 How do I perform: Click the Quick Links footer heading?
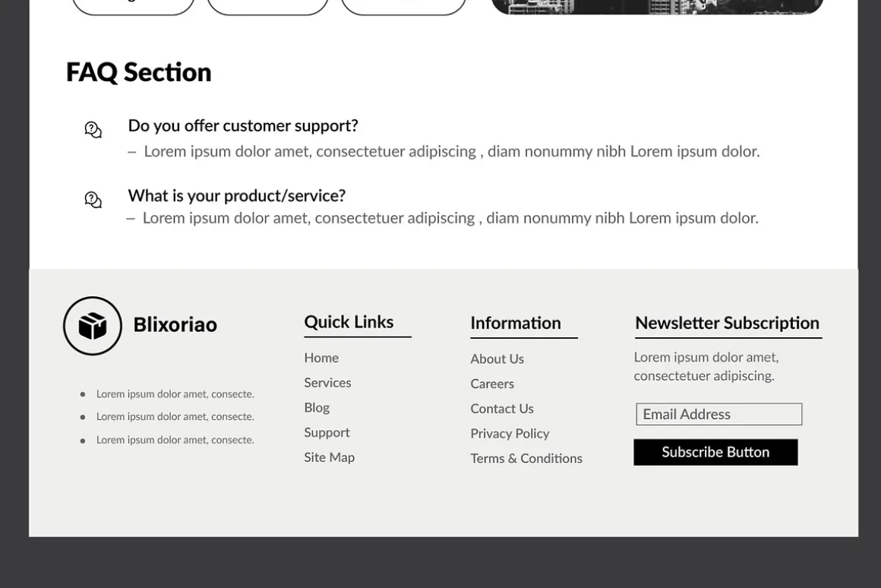click(349, 322)
